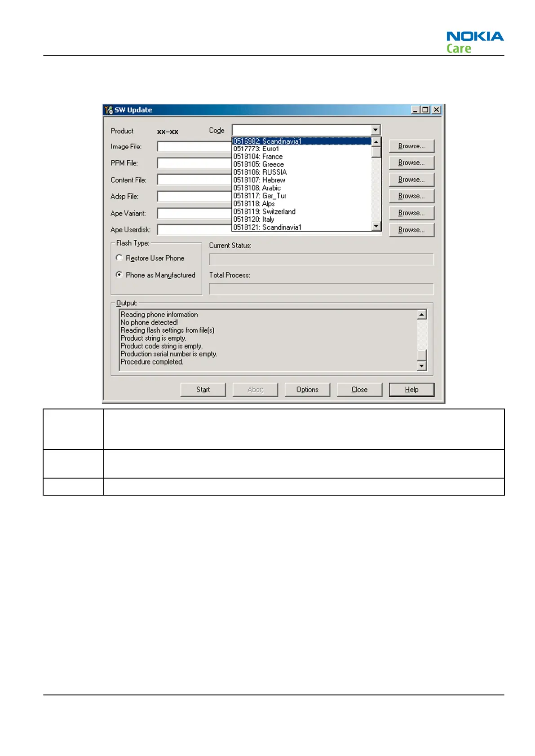Select 0518119: Switzerland entry

[x=302, y=211]
